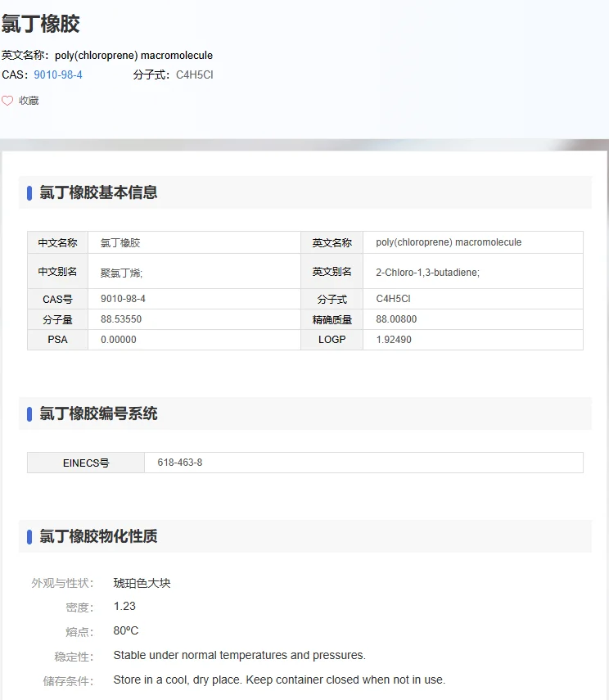The image size is (609, 700).
Task: Click the 收藏 favorite label
Action: click(29, 101)
